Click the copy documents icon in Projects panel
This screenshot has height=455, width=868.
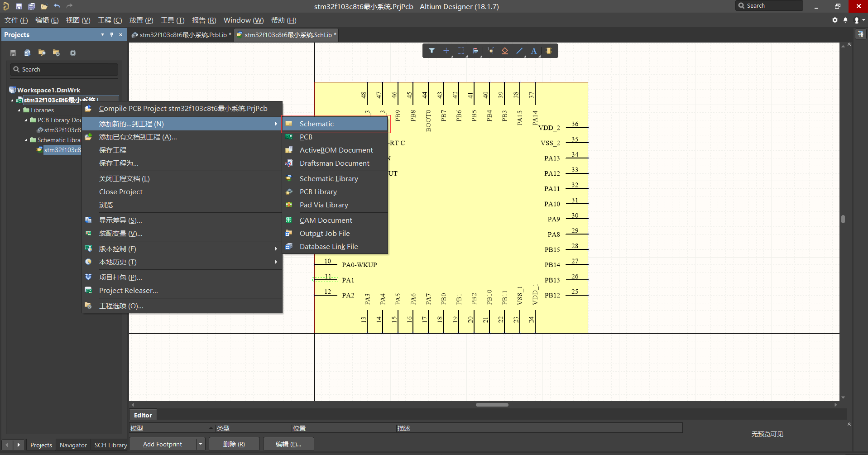pyautogui.click(x=27, y=53)
